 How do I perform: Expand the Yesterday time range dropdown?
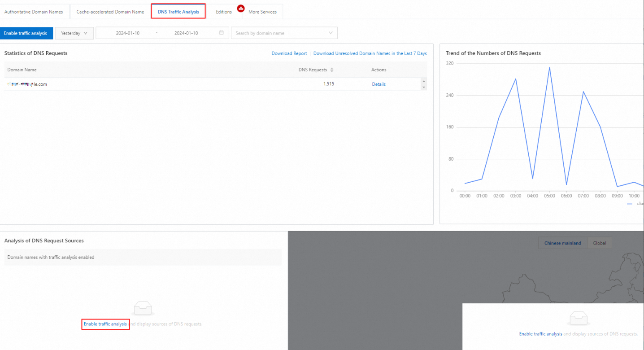coord(74,33)
